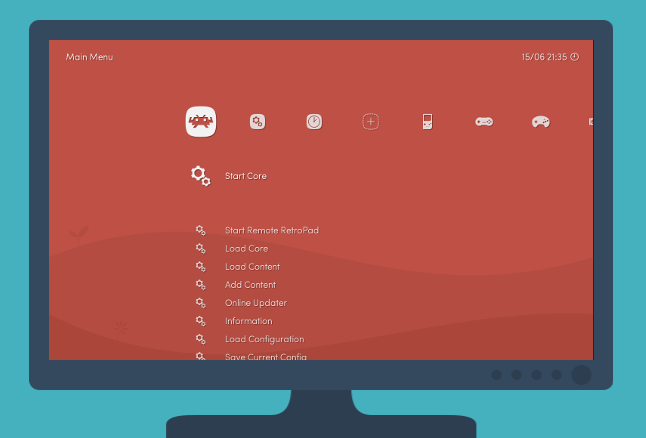Select the RetroArch Main Menu invader icon
The width and height of the screenshot is (646, 438).
(x=201, y=122)
